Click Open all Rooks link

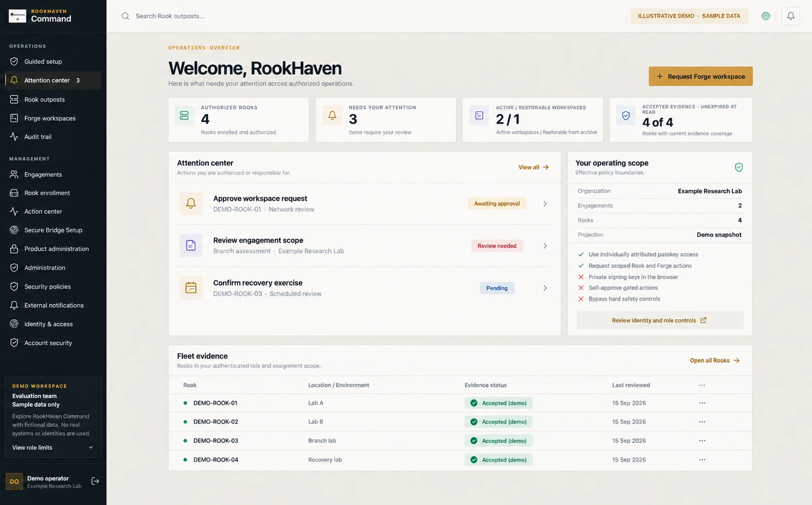pos(715,360)
